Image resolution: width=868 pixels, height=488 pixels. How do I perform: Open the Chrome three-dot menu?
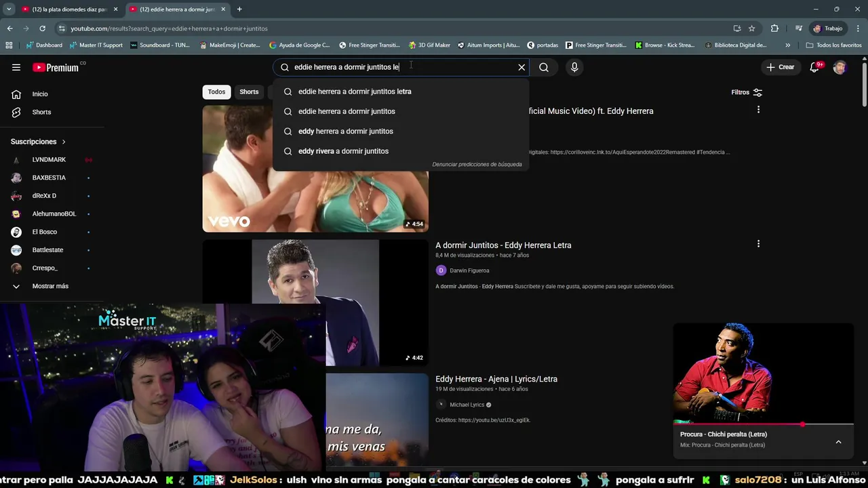pos(859,28)
